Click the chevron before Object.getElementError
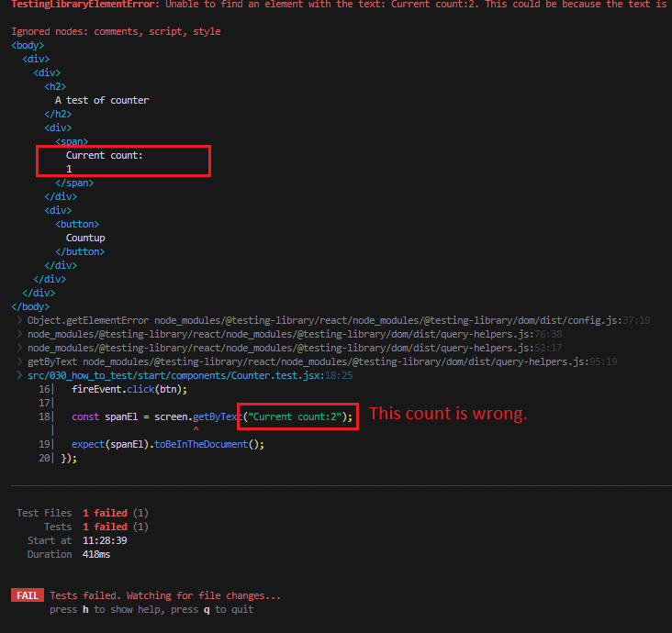Image resolution: width=672 pixels, height=633 pixels. click(19, 320)
